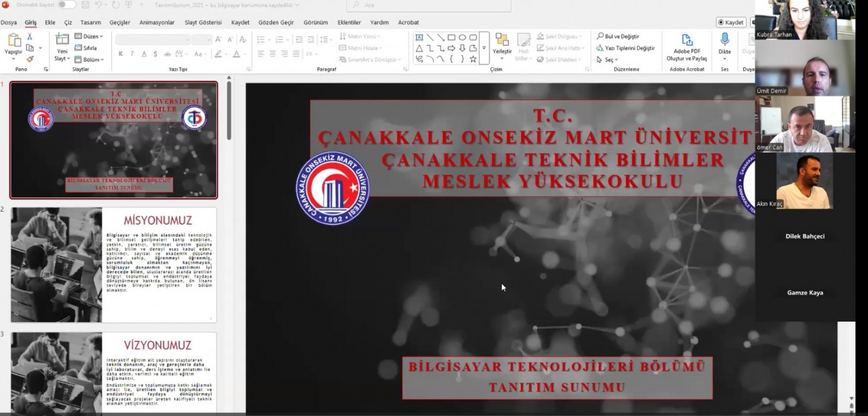Screen dimensions: 868x416
Task: Toggle underline formatting
Action: point(144,53)
